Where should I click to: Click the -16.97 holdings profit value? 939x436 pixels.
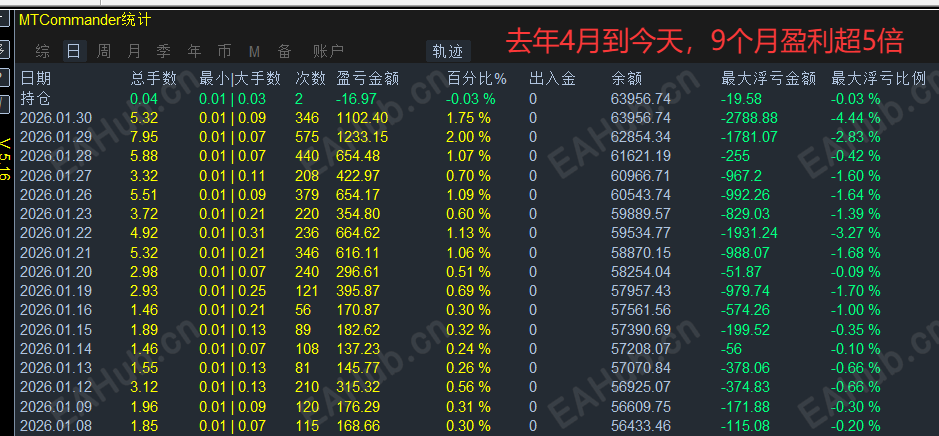[x=356, y=99]
